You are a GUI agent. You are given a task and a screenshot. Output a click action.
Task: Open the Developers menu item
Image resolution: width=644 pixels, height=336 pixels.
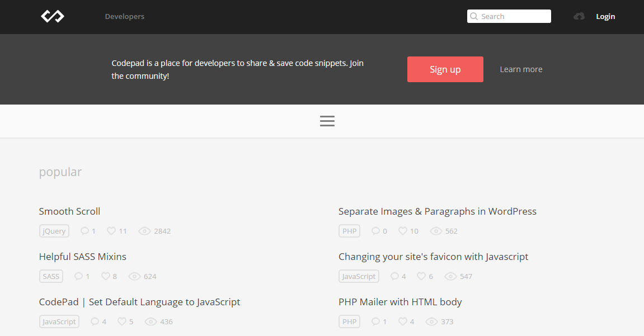click(124, 16)
